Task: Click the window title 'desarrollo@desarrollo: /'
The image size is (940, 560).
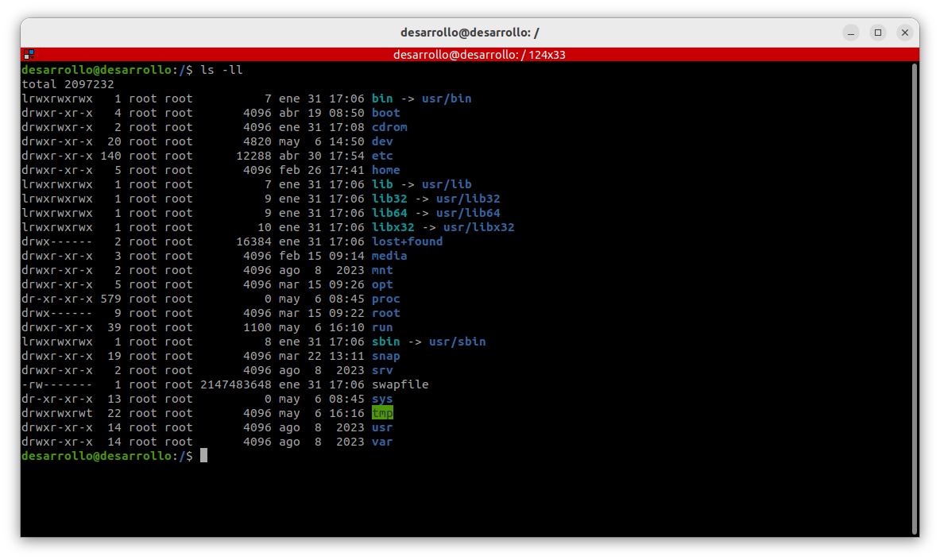Action: point(470,33)
